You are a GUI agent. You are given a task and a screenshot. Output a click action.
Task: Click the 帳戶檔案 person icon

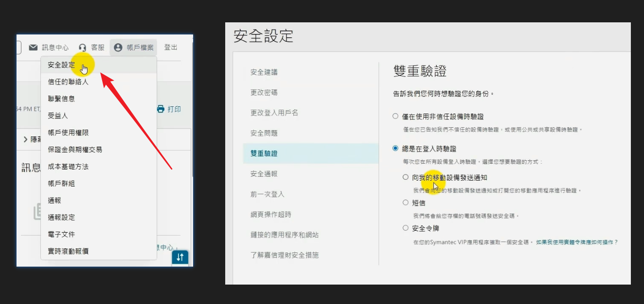[x=118, y=48]
